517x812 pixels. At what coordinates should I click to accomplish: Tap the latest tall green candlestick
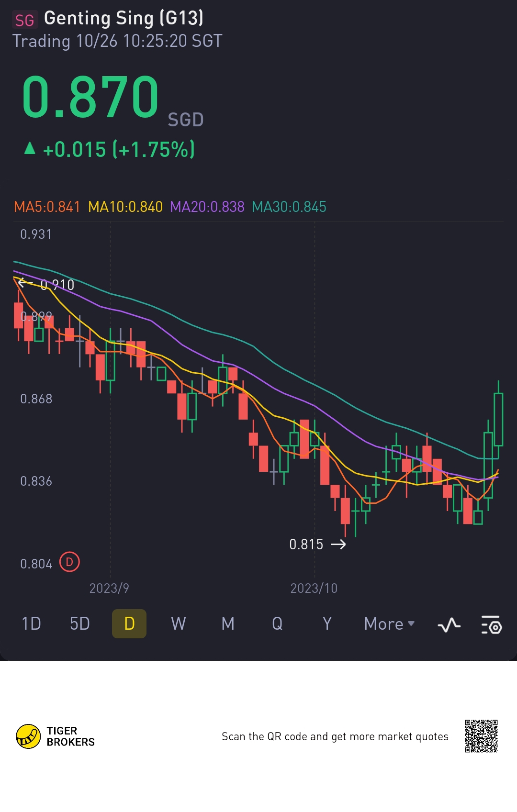498,419
